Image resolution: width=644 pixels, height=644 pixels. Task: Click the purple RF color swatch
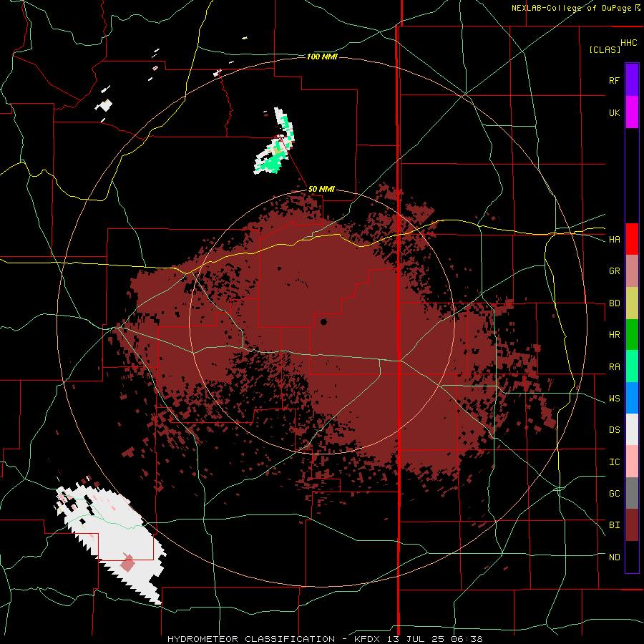(632, 80)
